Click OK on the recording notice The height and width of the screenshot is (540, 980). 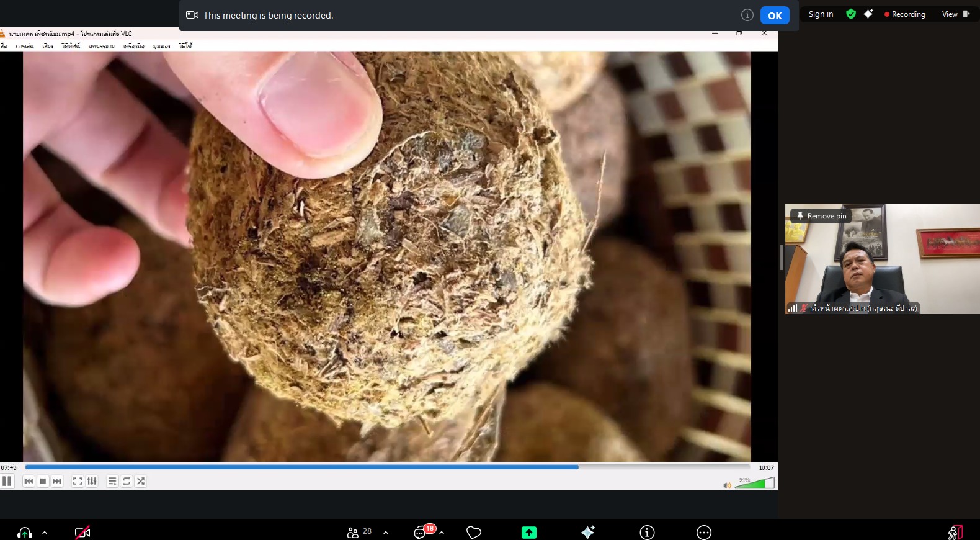tap(775, 16)
